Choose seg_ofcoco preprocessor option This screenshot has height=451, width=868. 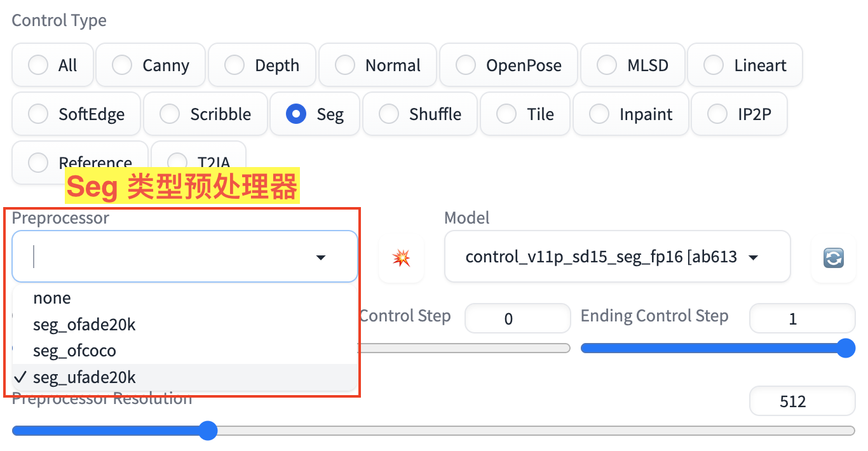(x=75, y=351)
